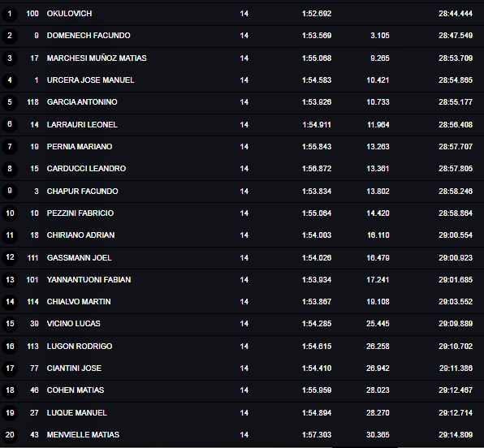Select driver DOMENECH FACUNDO
Image resolution: width=484 pixels, height=448 pixels.
[89, 36]
